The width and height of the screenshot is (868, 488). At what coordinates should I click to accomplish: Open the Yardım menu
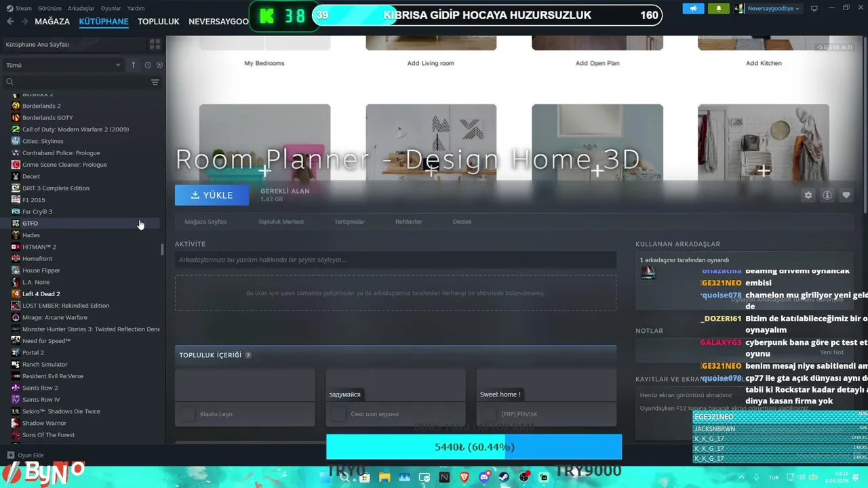click(136, 9)
